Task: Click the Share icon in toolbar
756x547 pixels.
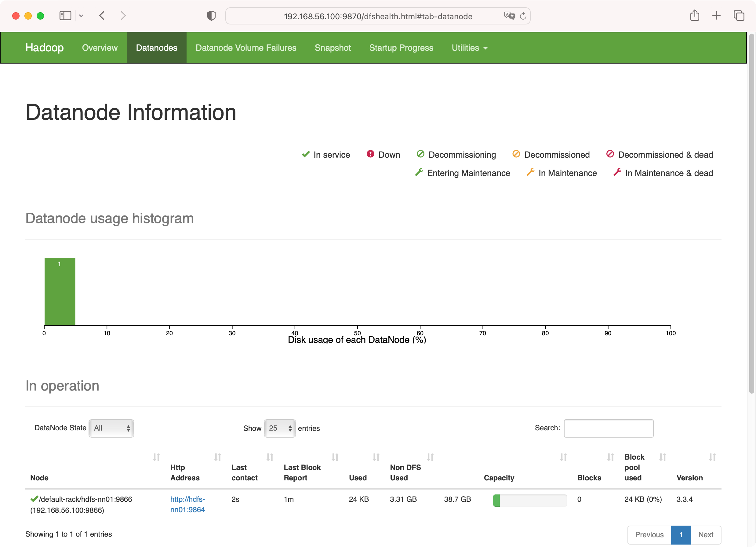Action: 695,16
